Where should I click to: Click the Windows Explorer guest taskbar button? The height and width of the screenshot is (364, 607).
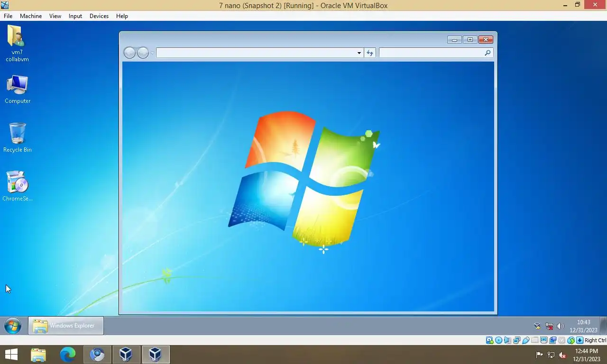tap(66, 326)
